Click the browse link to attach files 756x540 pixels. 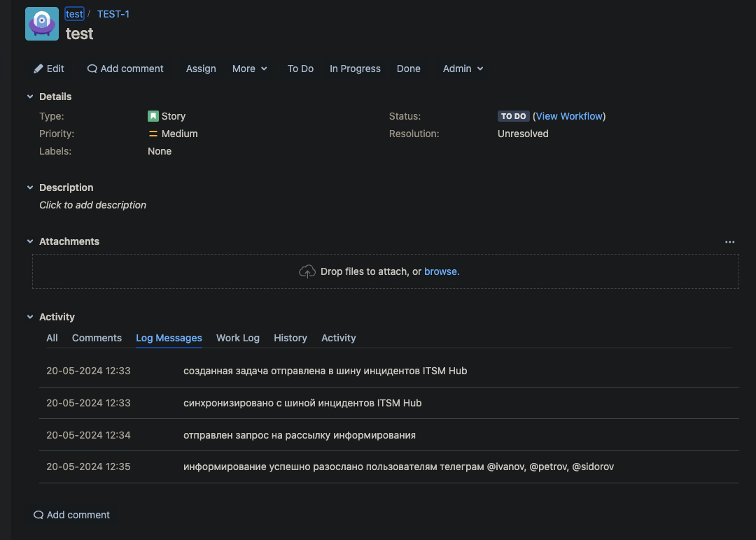point(441,271)
